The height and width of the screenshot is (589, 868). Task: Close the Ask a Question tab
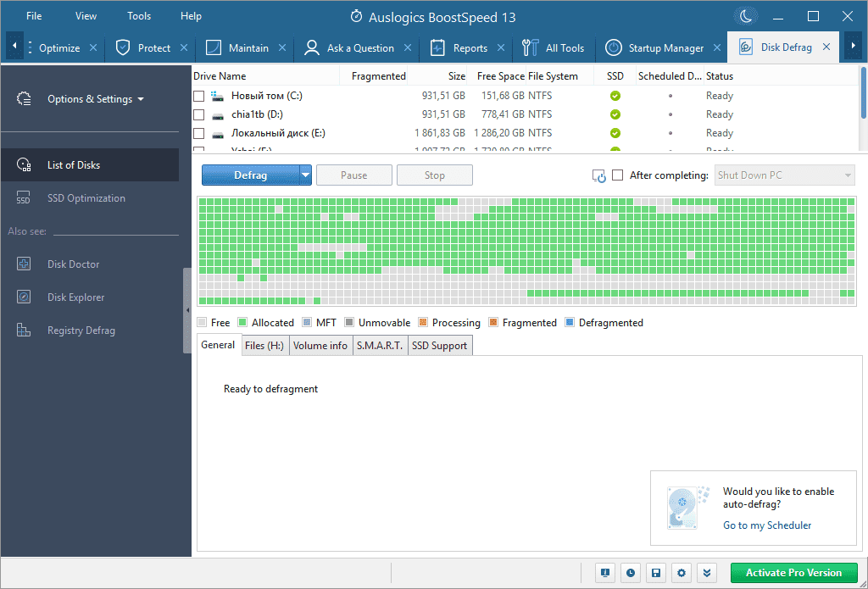click(x=408, y=47)
